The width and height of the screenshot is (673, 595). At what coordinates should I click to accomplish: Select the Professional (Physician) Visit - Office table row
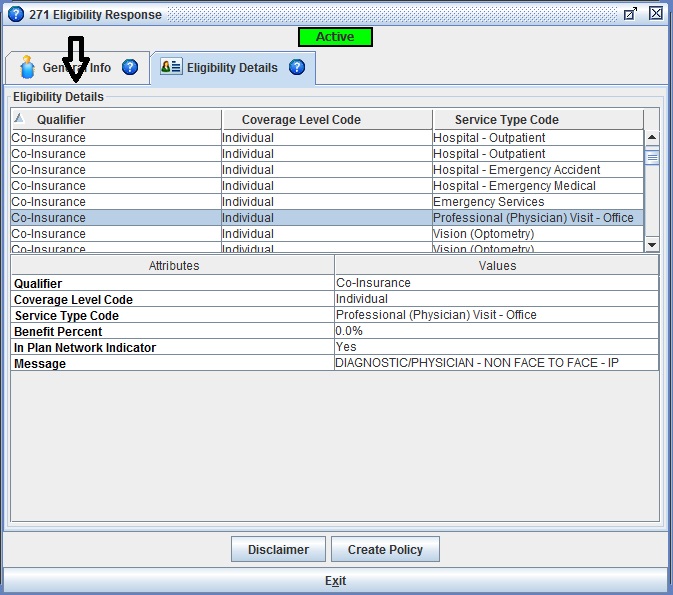click(327, 218)
